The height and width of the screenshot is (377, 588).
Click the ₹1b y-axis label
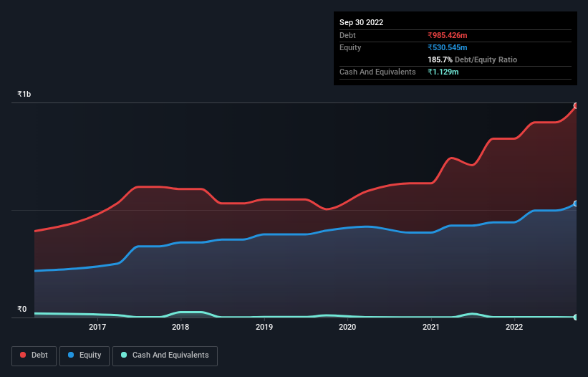[x=24, y=94]
